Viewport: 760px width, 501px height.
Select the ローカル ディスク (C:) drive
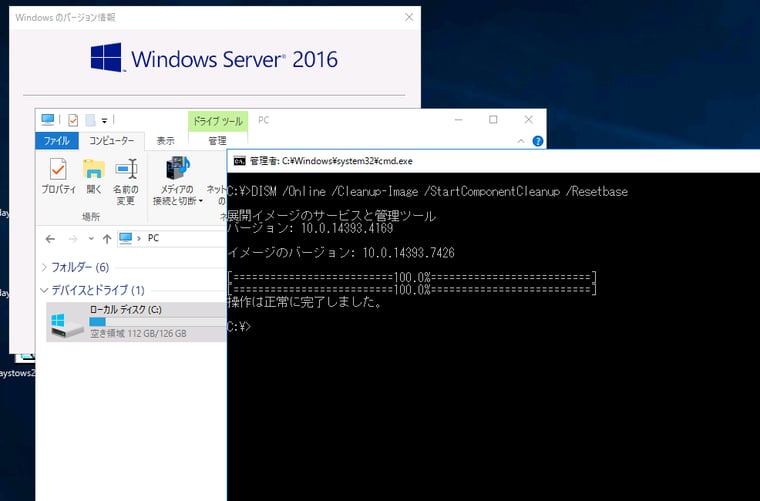tap(136, 322)
